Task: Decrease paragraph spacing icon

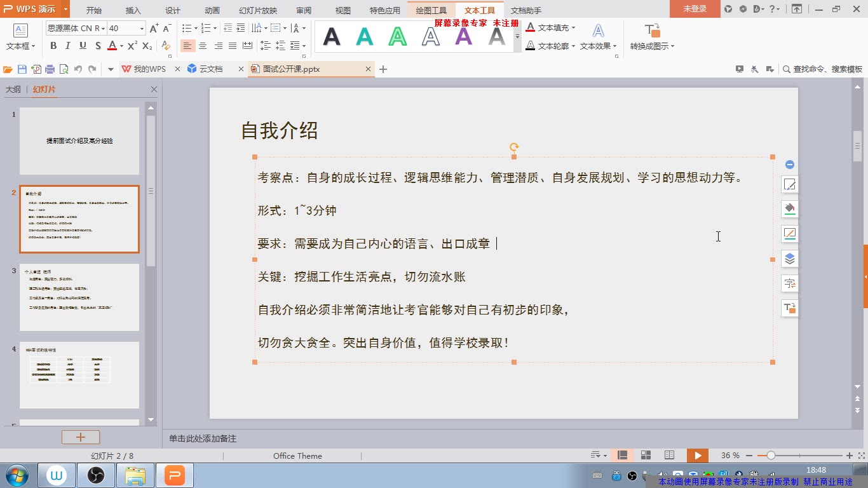Action: pos(280,46)
